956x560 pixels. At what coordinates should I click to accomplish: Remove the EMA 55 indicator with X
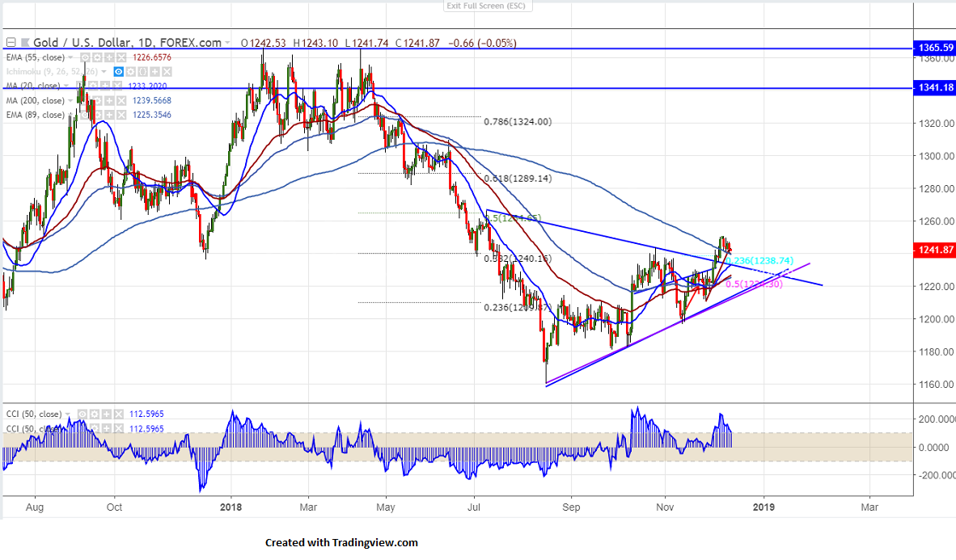click(121, 57)
